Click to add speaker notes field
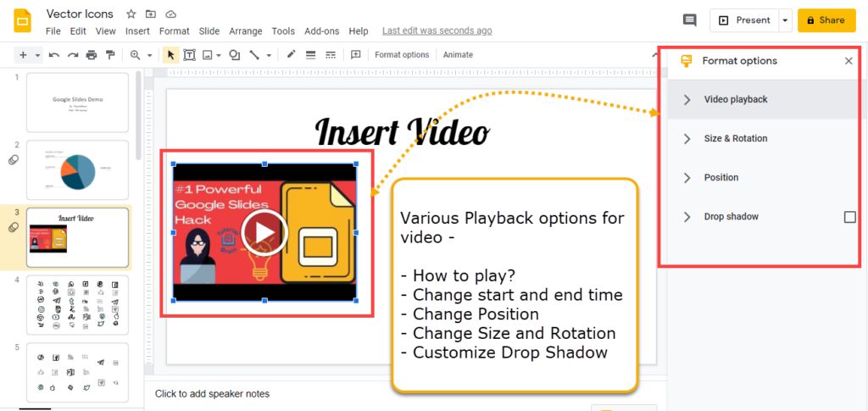 (x=212, y=394)
